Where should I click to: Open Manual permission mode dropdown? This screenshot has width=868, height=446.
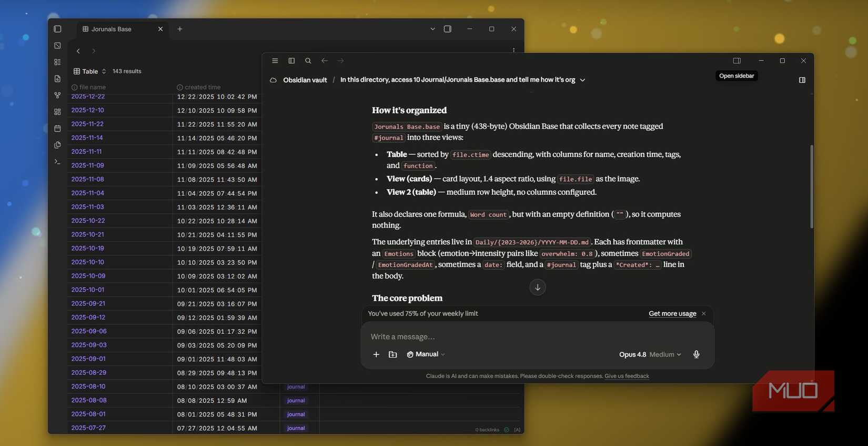coord(426,354)
